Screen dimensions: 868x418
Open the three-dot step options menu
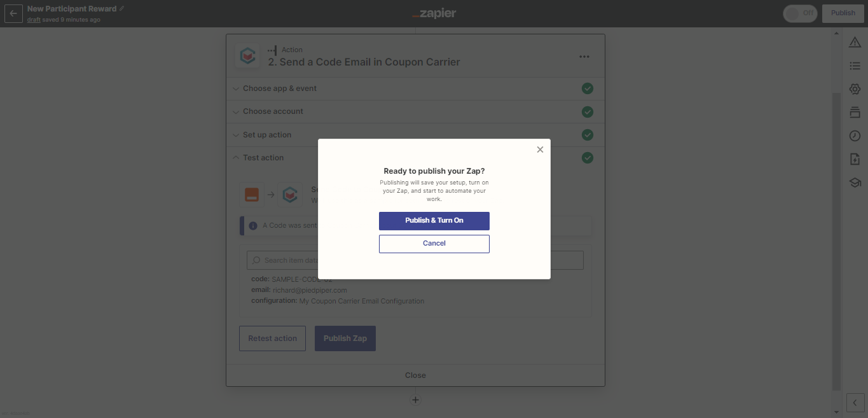(x=584, y=57)
